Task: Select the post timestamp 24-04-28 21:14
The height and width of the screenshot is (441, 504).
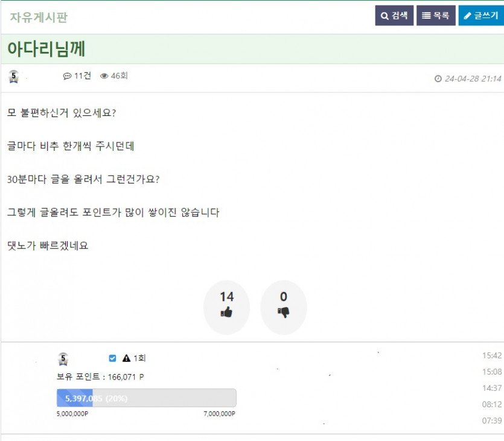Action: (473, 78)
